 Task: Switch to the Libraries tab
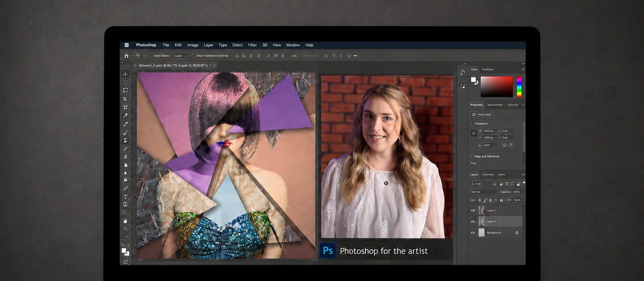click(513, 105)
